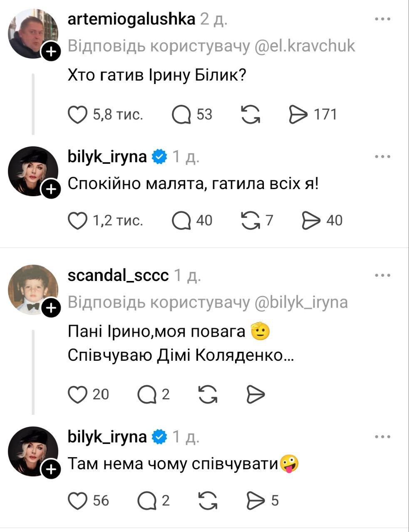The width and height of the screenshot is (409, 532).
Task: Follow bilyk_iryna via the plus badge on the first reply
Action: (x=51, y=190)
